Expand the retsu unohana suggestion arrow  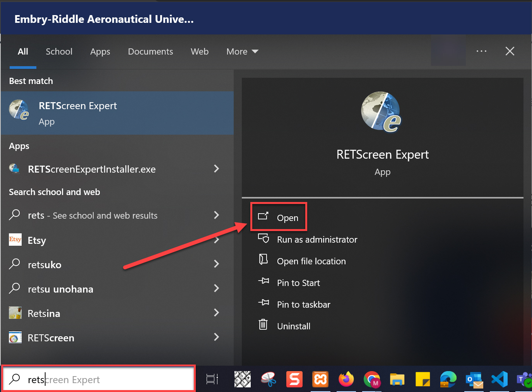(x=216, y=288)
